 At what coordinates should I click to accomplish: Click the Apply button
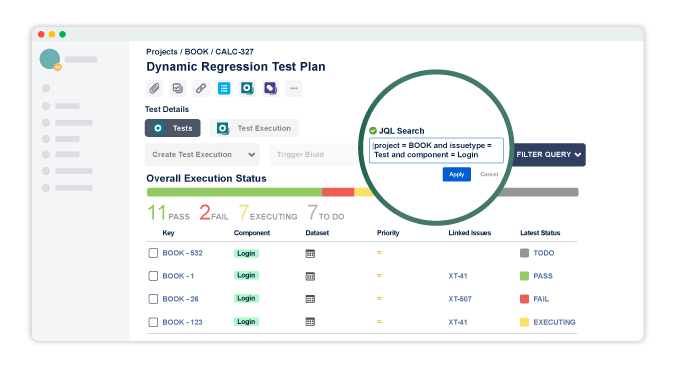[456, 174]
